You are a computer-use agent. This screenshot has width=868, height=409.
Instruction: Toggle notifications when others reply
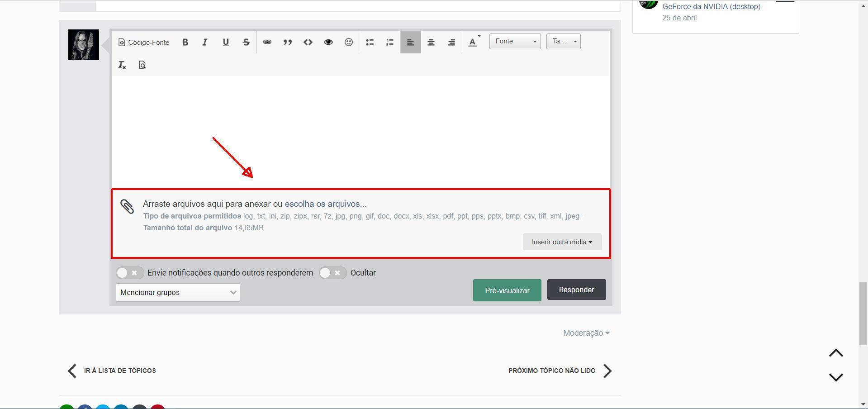click(130, 273)
